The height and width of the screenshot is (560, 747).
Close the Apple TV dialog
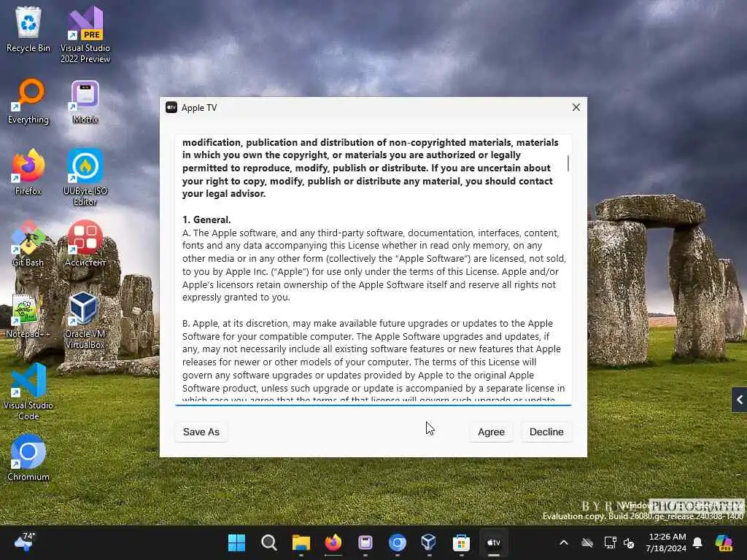click(576, 107)
